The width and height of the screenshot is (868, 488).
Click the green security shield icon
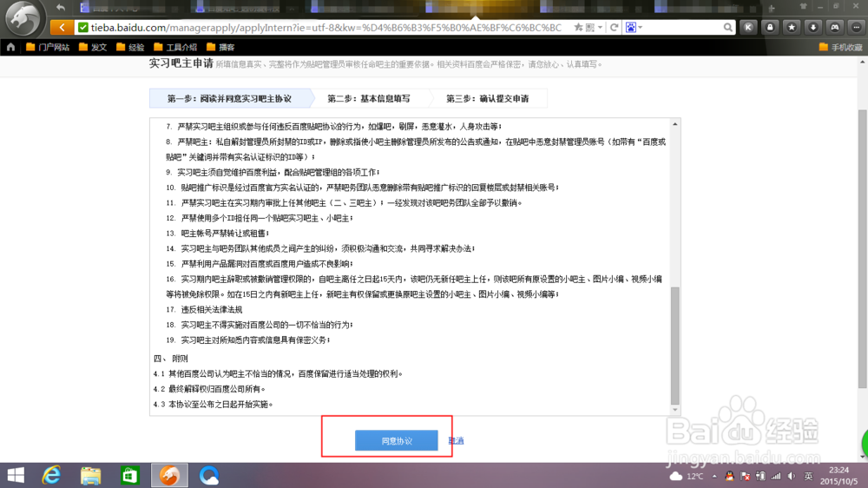click(82, 27)
